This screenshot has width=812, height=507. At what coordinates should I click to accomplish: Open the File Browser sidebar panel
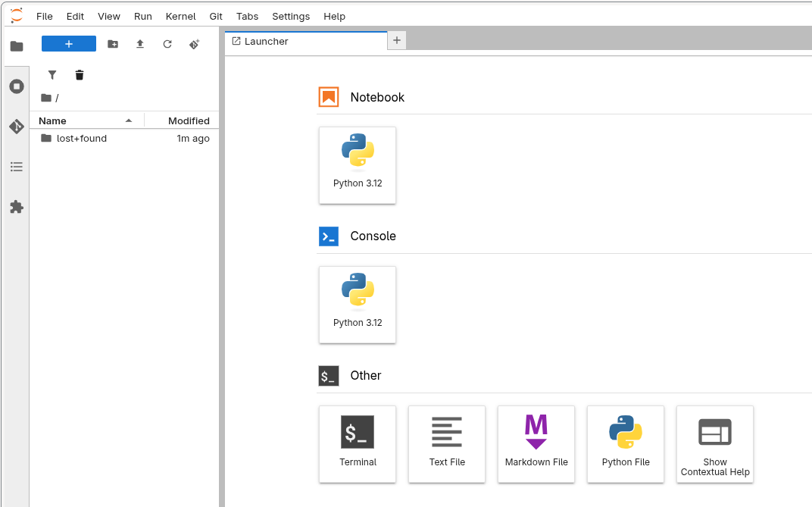coord(16,46)
